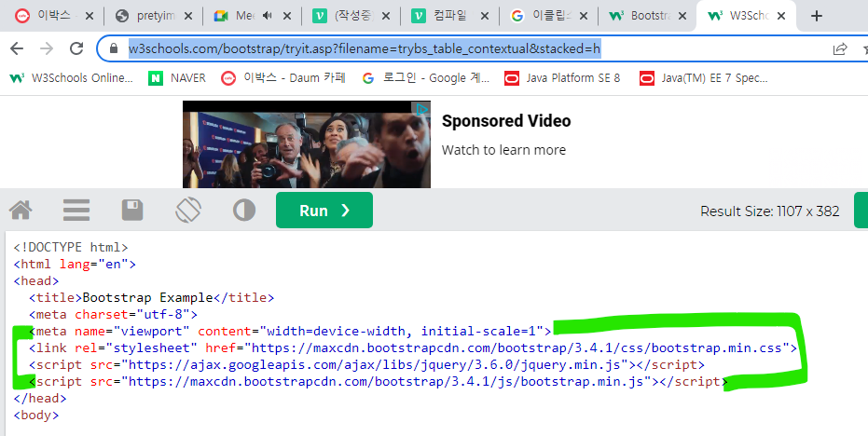Place cursor on the meta charset utf-8 line

coord(114,314)
